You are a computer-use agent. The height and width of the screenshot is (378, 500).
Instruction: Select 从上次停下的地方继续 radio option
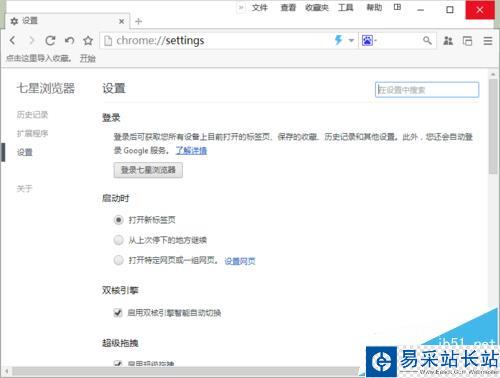(118, 240)
